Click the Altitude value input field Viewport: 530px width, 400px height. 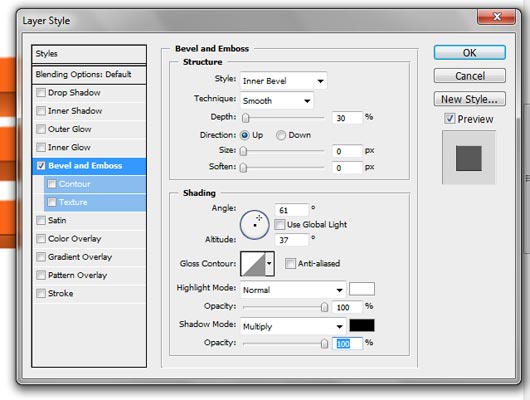click(292, 240)
